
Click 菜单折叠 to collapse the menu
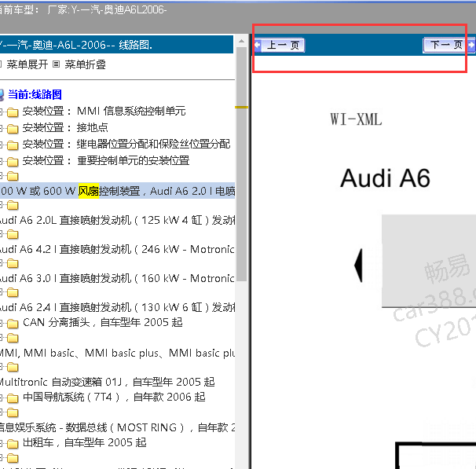coord(86,64)
